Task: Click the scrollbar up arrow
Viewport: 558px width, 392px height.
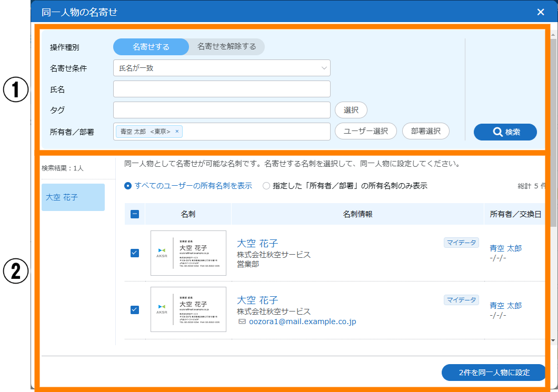Action: (x=553, y=36)
